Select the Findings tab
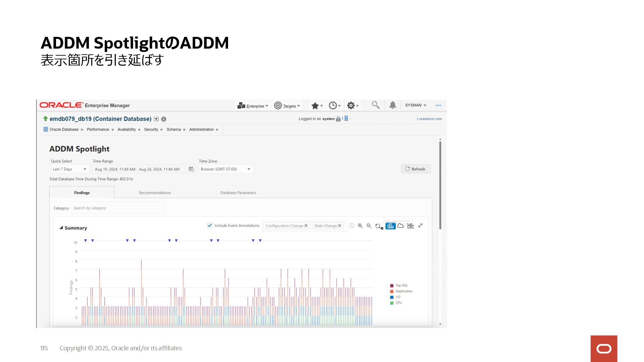644x362 pixels. click(x=82, y=193)
